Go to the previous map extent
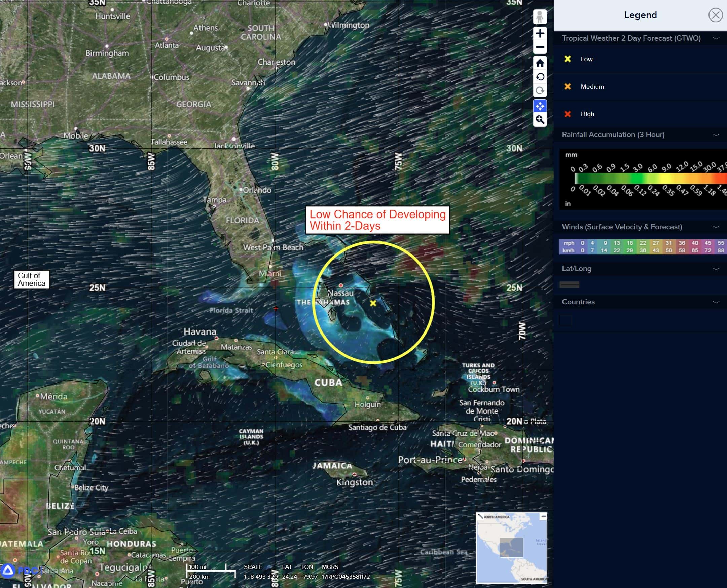The width and height of the screenshot is (727, 588). [x=540, y=77]
